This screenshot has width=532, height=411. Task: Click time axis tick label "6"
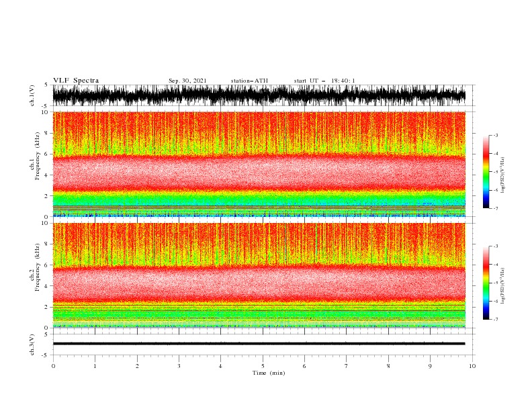click(304, 366)
